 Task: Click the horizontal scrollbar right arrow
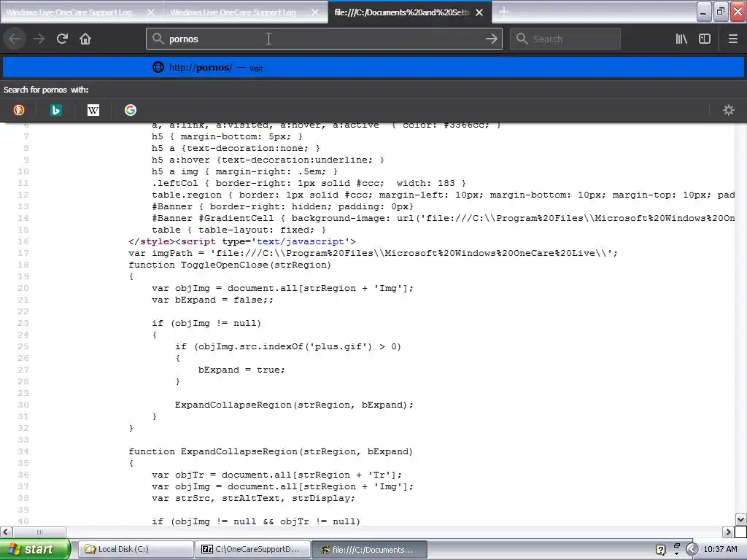point(728,532)
